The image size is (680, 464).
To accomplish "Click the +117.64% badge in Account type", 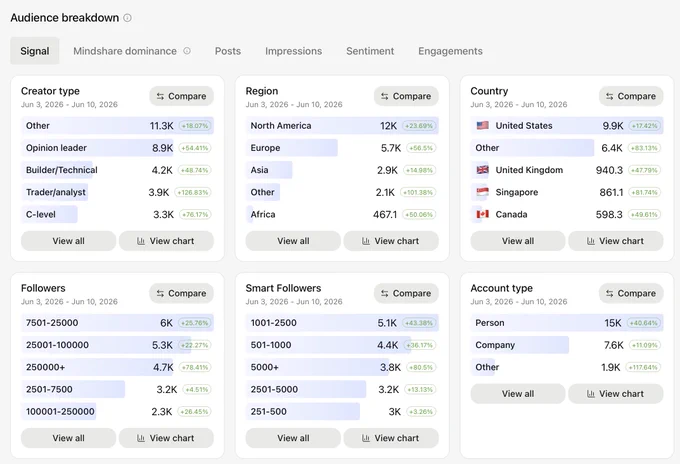I will point(643,367).
